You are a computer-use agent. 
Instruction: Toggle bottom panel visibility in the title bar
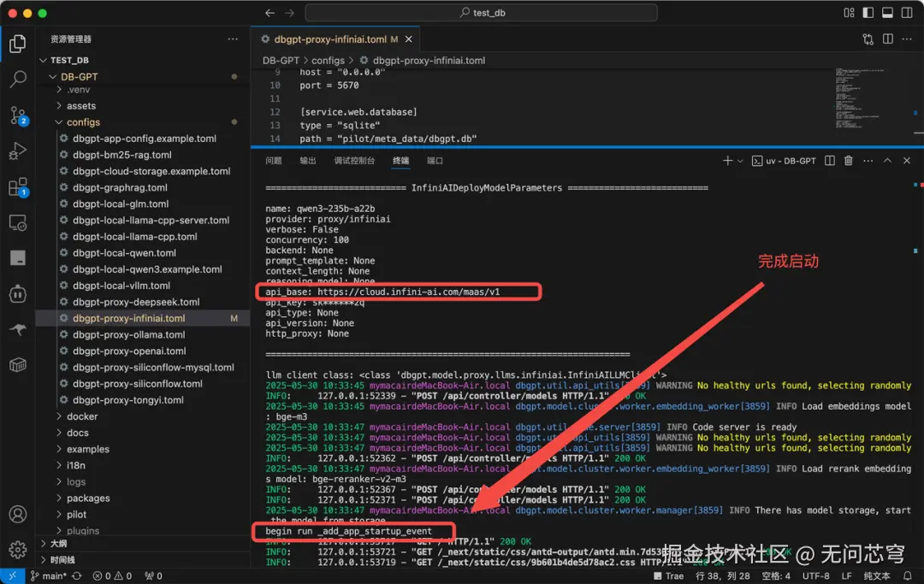[887, 13]
